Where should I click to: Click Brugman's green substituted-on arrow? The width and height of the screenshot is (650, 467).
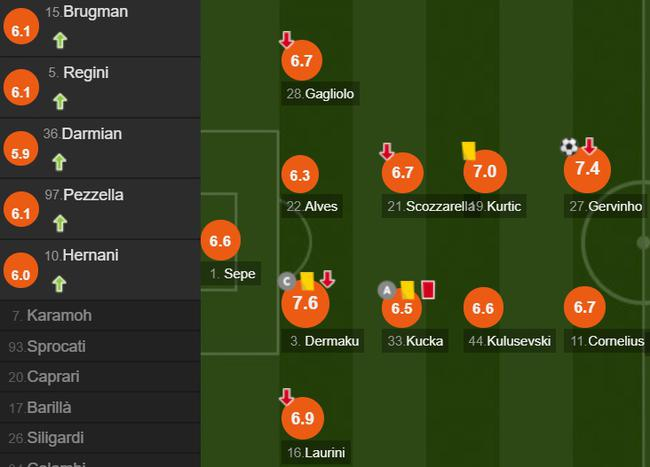coord(60,42)
